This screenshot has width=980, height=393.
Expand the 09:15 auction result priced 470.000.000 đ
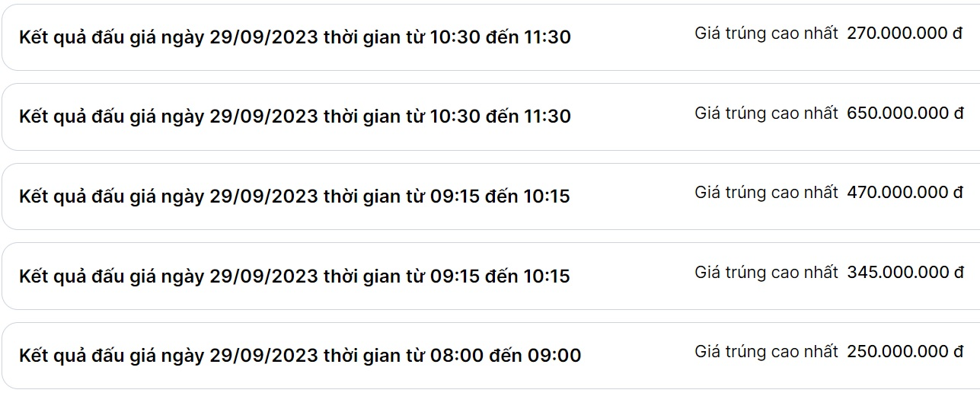(x=294, y=196)
